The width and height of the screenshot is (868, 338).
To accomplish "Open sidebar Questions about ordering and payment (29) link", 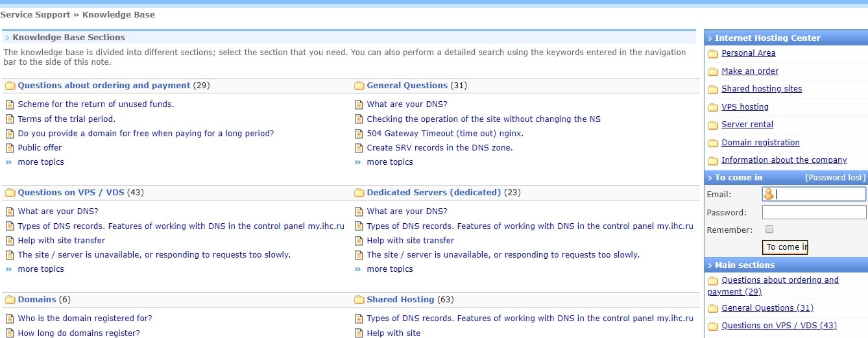I will click(773, 286).
